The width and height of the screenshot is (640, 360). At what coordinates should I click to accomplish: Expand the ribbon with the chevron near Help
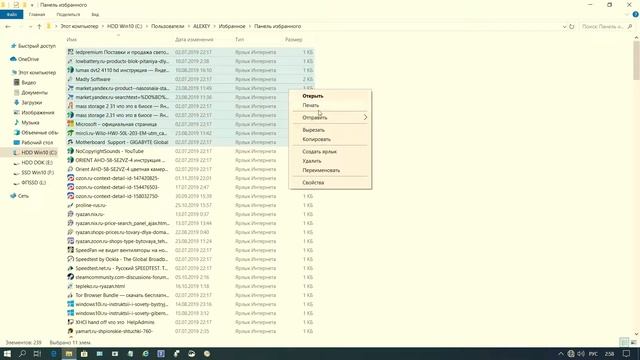coord(627,15)
